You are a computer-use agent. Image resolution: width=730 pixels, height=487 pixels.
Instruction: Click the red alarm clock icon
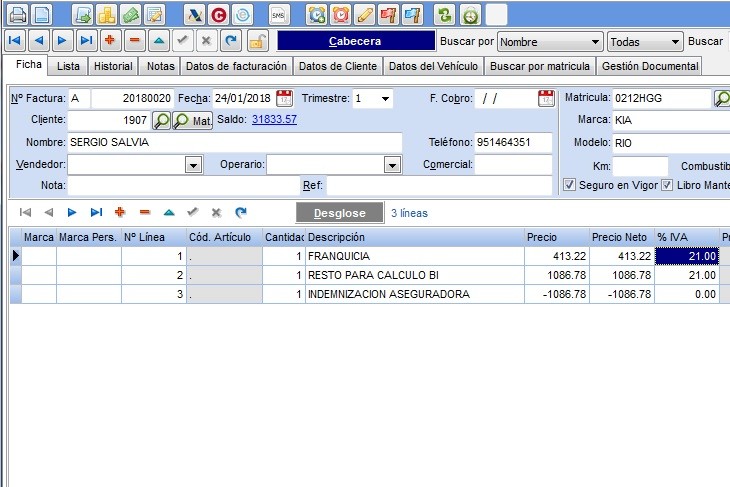click(x=341, y=15)
